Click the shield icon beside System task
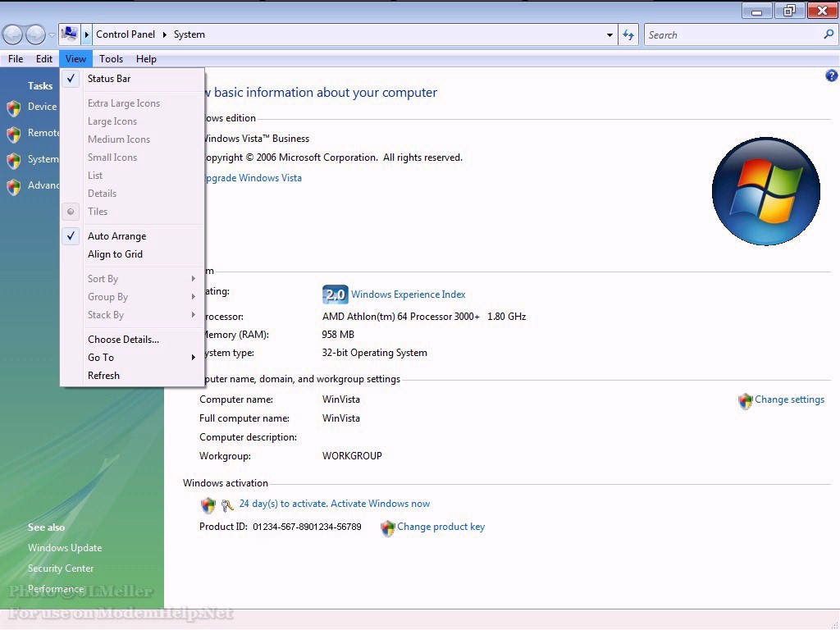The width and height of the screenshot is (840, 630). [x=14, y=160]
